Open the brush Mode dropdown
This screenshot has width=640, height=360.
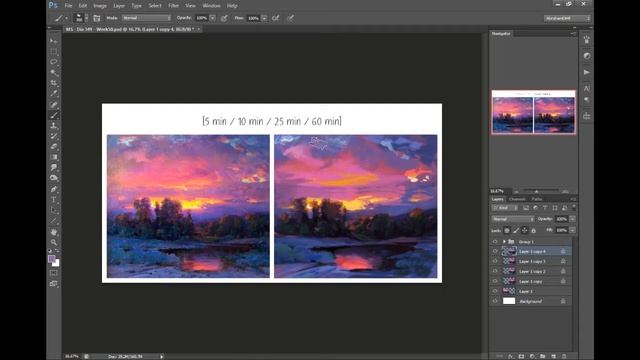click(147, 18)
